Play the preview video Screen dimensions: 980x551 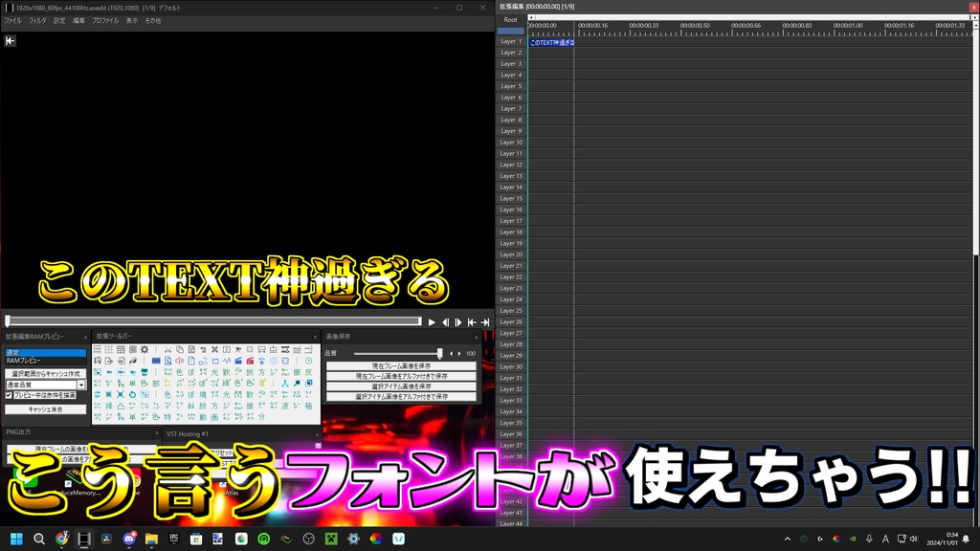point(432,322)
